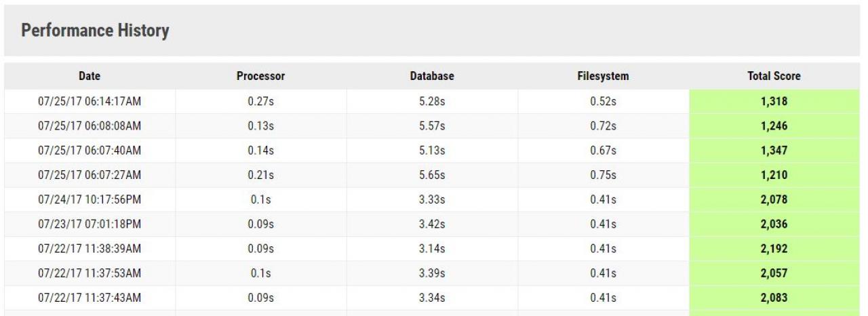
Task: Click the 0.75s filesystem time cell
Action: 603,175
